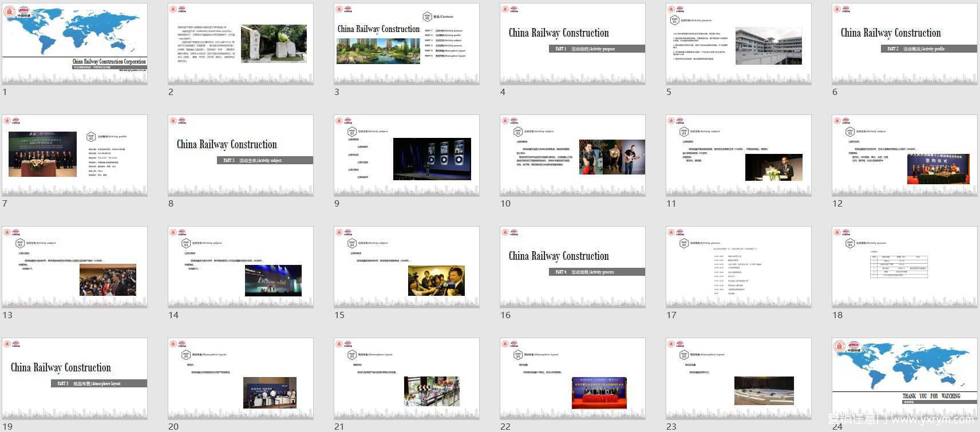980x432 pixels.
Task: Select slide 5 with building photo
Action: [x=738, y=44]
